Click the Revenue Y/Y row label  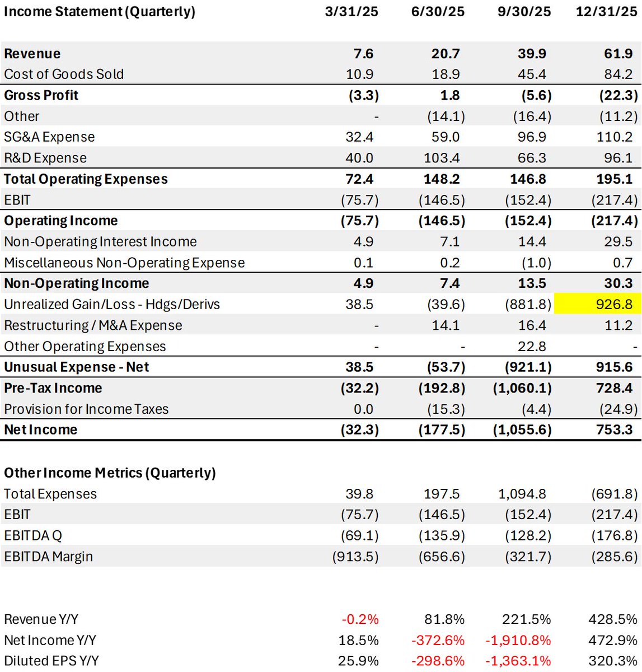(x=41, y=619)
